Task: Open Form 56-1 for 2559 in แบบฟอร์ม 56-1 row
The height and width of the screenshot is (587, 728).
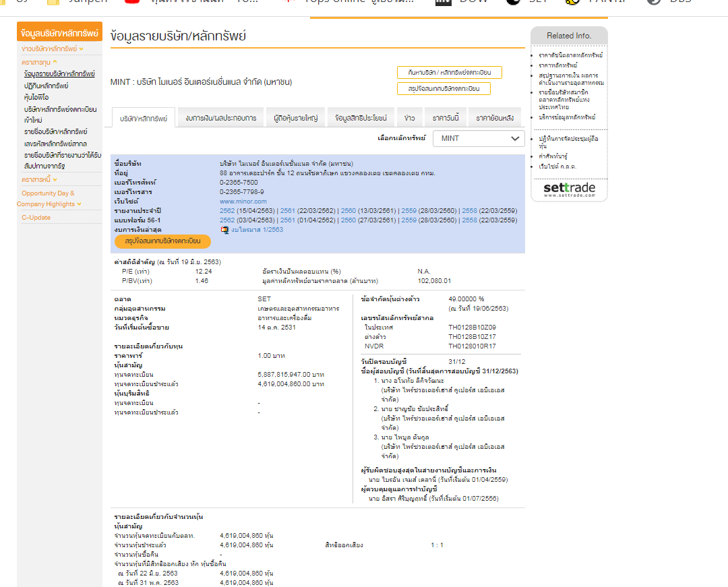Action: [x=408, y=220]
